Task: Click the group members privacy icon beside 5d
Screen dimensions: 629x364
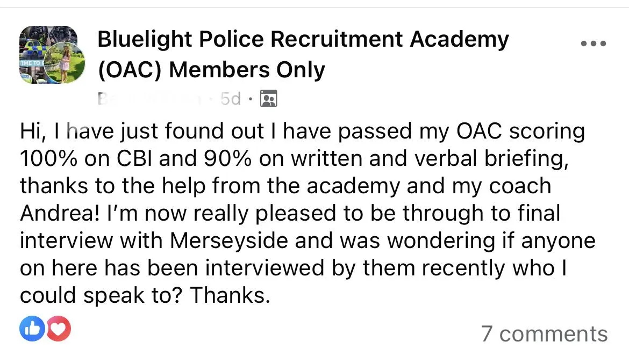Action: pos(268,98)
